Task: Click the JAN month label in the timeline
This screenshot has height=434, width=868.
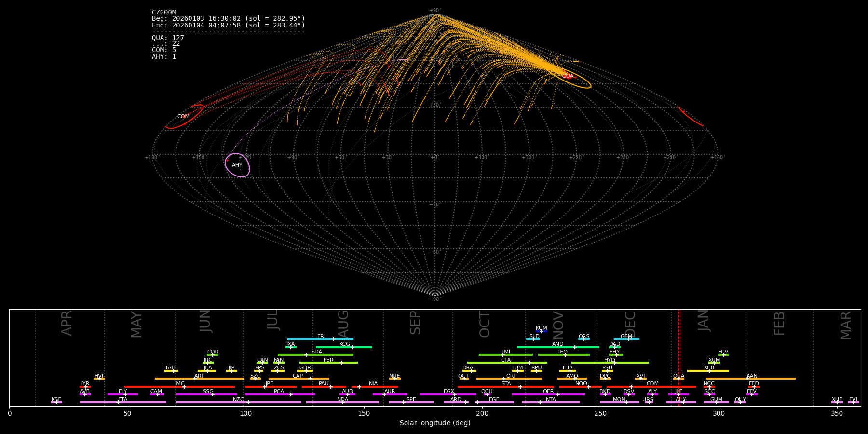Action: point(704,321)
